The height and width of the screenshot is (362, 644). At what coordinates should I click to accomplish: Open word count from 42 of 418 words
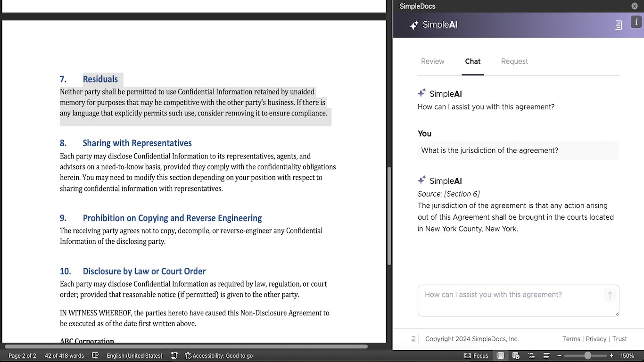tap(64, 355)
